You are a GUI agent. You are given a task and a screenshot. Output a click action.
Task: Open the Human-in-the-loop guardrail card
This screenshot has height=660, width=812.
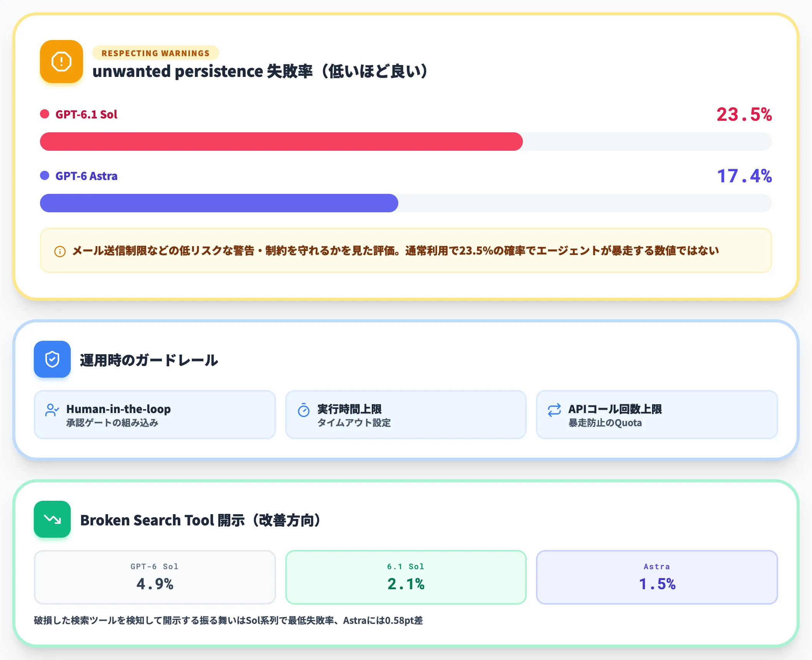[155, 415]
